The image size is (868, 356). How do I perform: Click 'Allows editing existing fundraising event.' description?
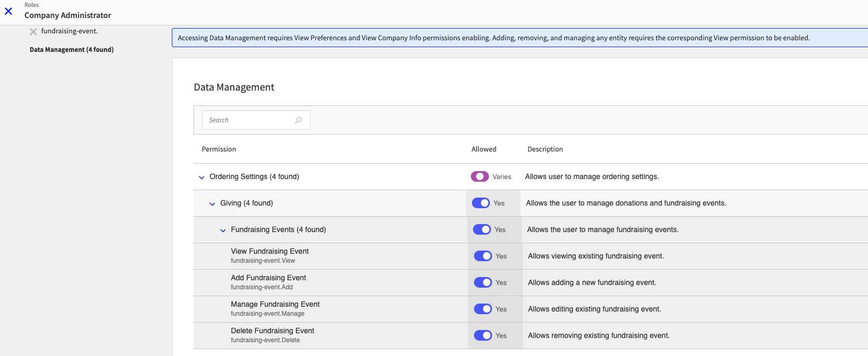tap(594, 309)
